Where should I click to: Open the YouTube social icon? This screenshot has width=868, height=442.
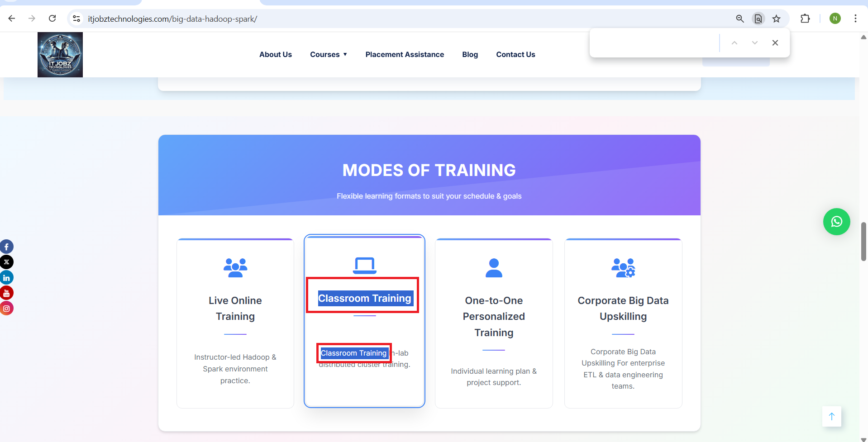pos(6,293)
